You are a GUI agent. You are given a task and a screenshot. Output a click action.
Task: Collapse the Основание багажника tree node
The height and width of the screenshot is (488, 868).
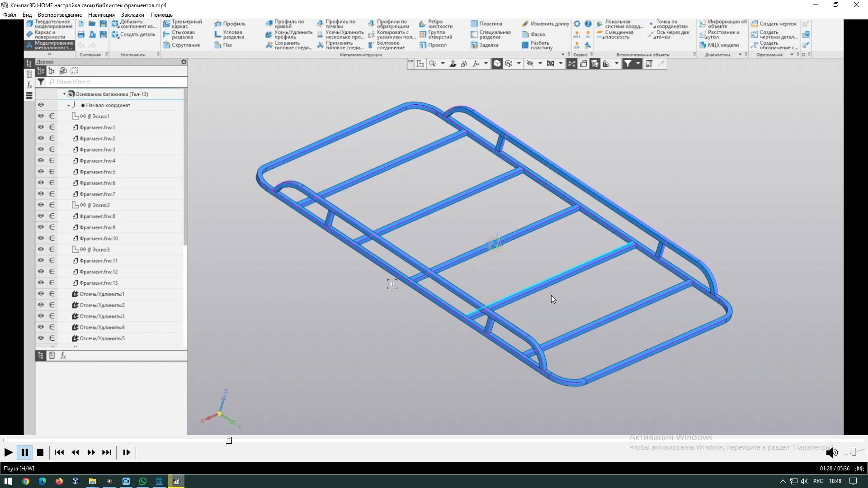(x=64, y=94)
